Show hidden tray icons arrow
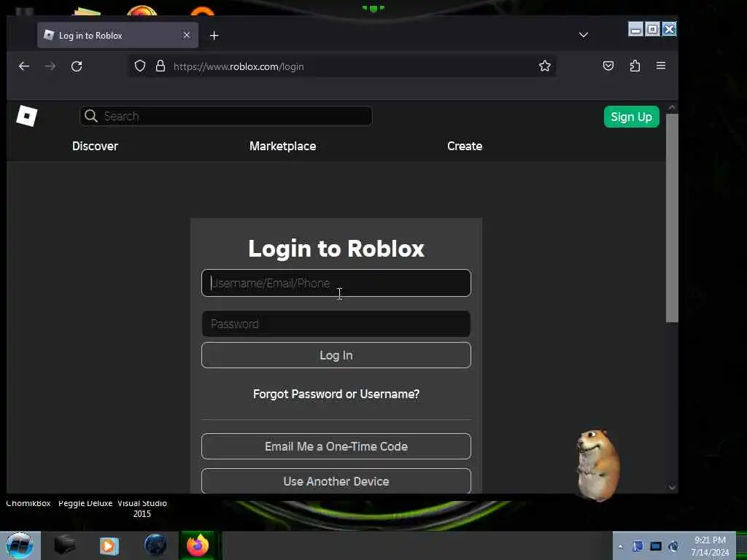Screen dimensions: 747x560 point(620,547)
